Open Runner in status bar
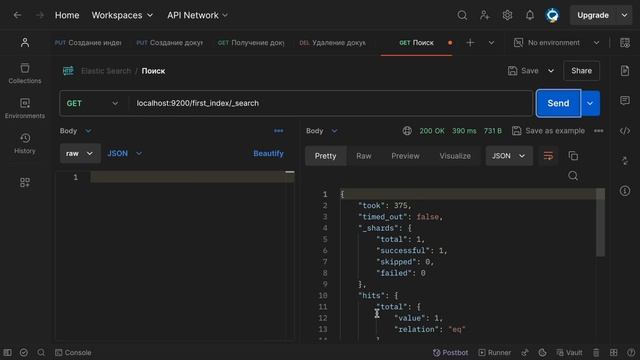 pyautogui.click(x=494, y=352)
